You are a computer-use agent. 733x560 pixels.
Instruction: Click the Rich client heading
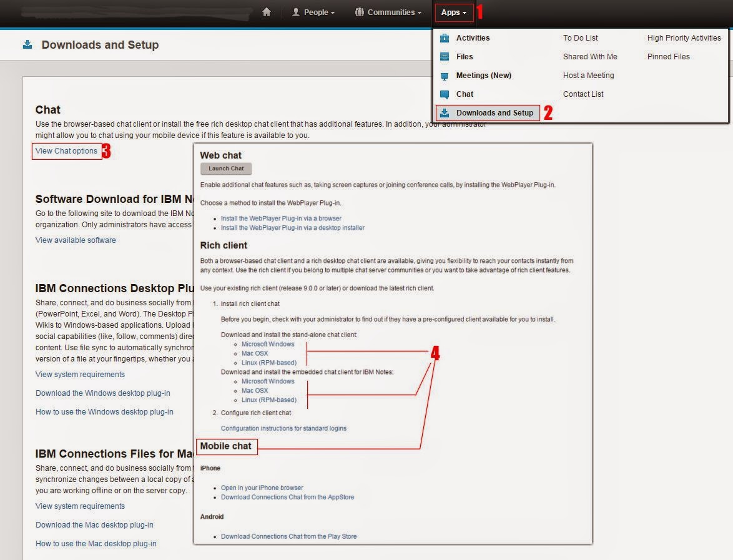(x=224, y=245)
